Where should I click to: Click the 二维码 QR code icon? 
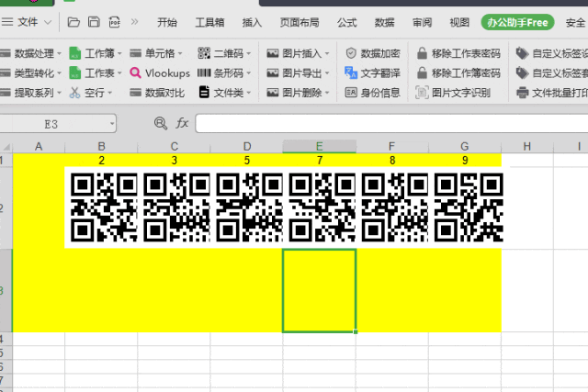pyautogui.click(x=204, y=53)
